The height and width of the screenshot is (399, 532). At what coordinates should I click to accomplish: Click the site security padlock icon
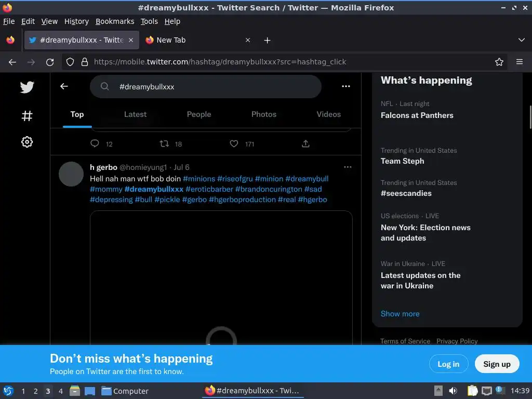[x=85, y=62]
